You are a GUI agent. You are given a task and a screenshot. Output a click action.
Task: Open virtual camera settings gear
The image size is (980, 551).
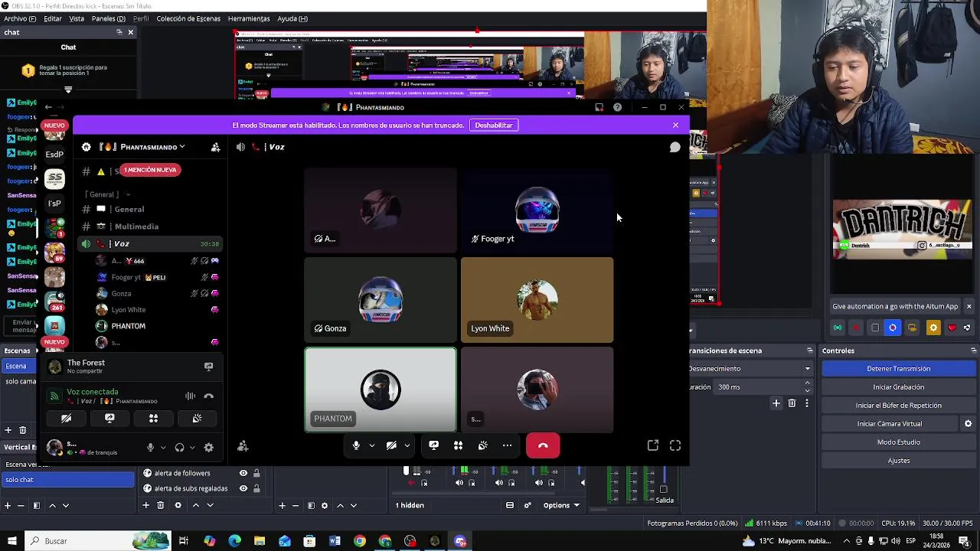[968, 424]
